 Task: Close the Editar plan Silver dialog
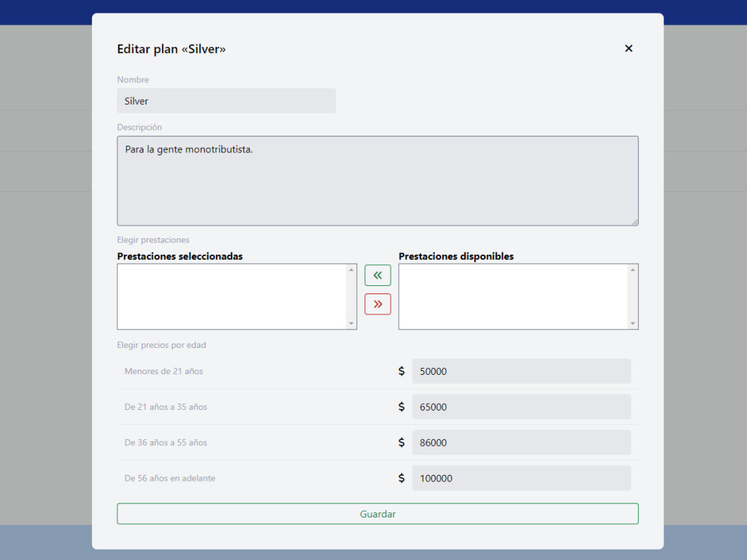[628, 49]
